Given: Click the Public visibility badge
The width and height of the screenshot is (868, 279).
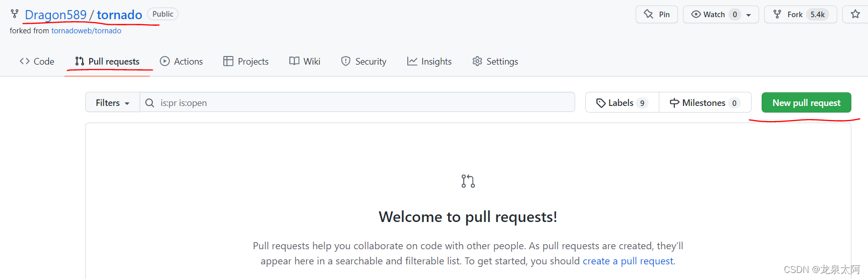Looking at the screenshot, I should coord(163,14).
